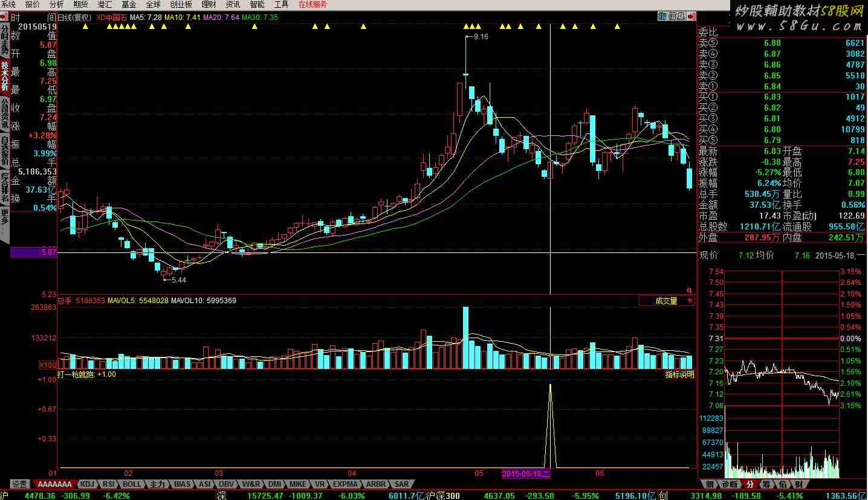Click the MA20: 7.64 label
The image size is (868, 500).
pos(221,17)
